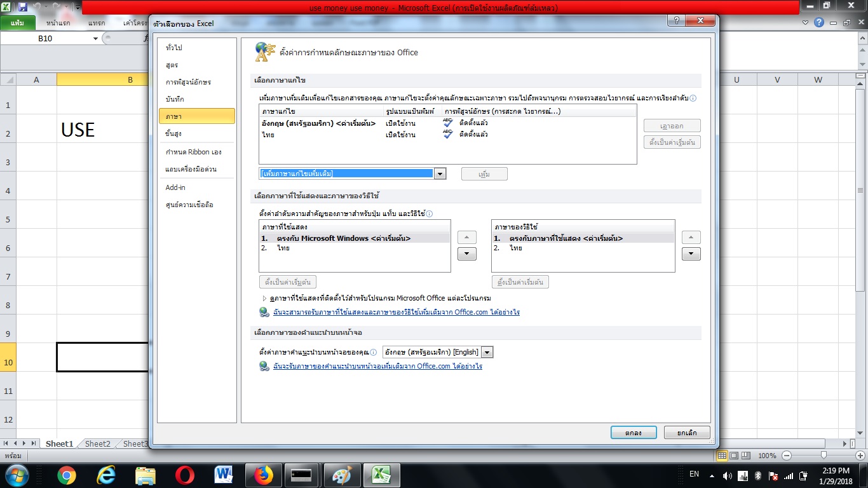The image size is (868, 488).
Task: Open the add editing language dropdown
Action: (440, 173)
